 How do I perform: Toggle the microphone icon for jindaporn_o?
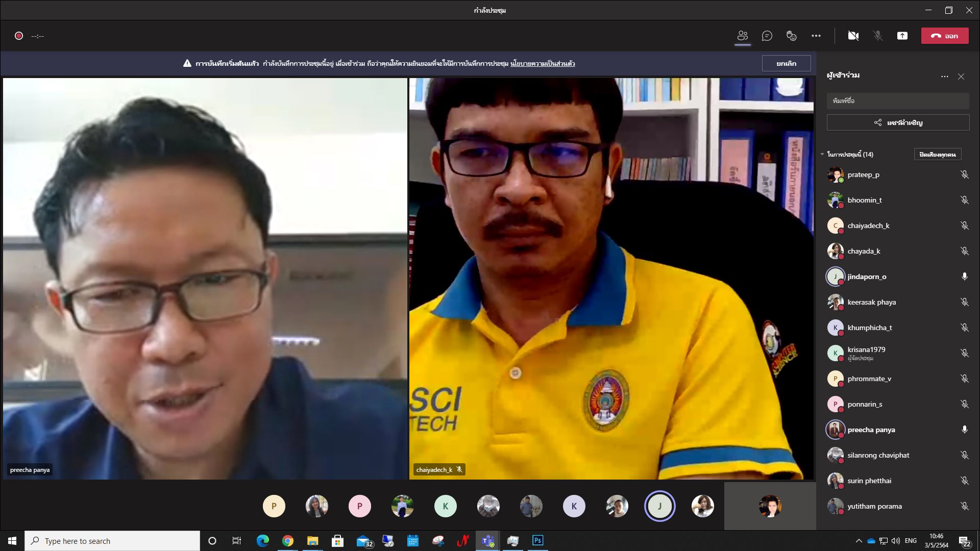pyautogui.click(x=964, y=277)
